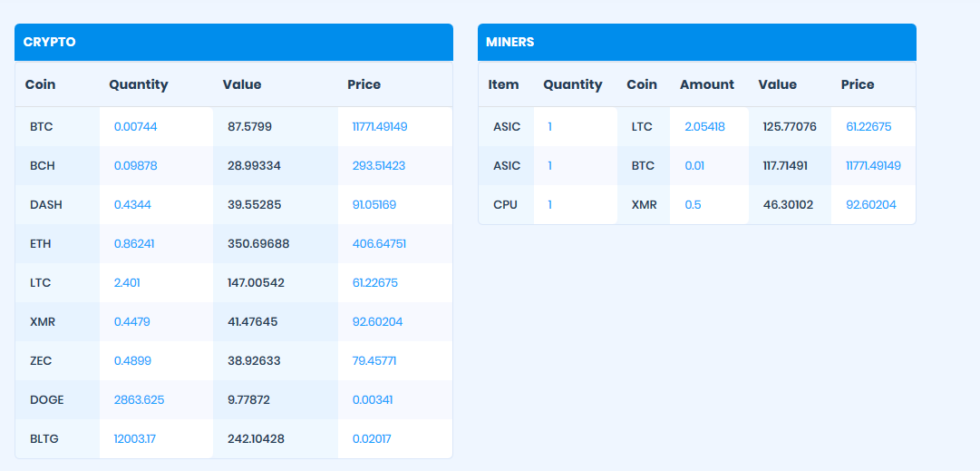Open the BTC miner amount 0.01
This screenshot has width=980, height=471.
point(693,166)
